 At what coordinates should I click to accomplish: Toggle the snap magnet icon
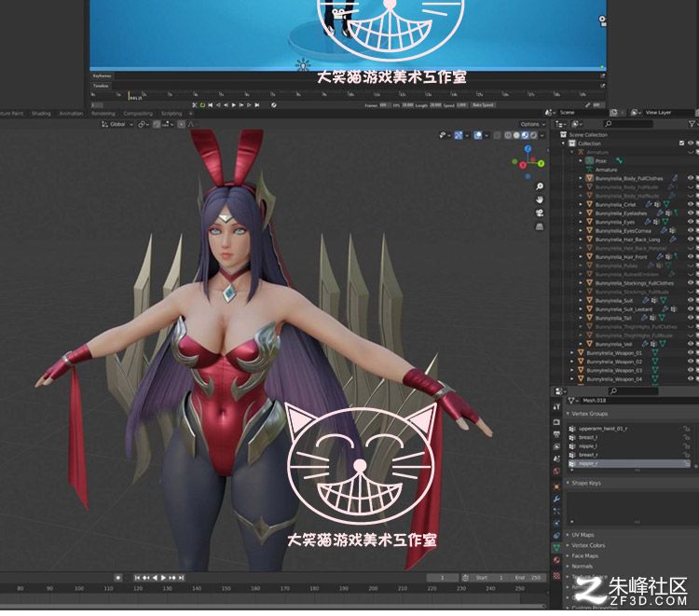(x=157, y=124)
